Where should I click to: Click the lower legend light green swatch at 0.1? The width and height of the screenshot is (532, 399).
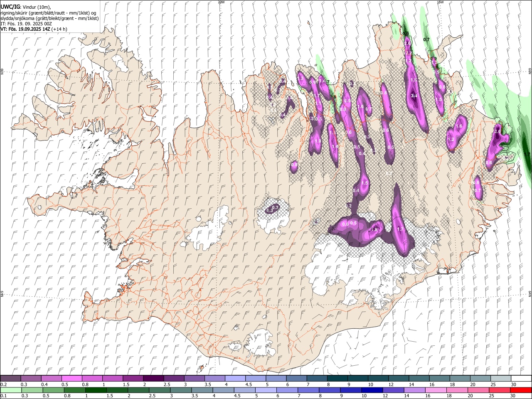(11, 390)
